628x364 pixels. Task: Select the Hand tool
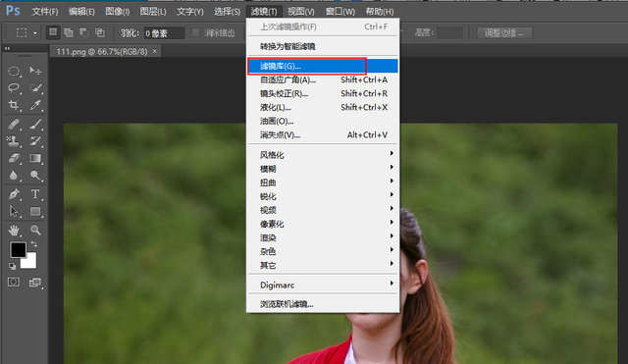tap(14, 230)
